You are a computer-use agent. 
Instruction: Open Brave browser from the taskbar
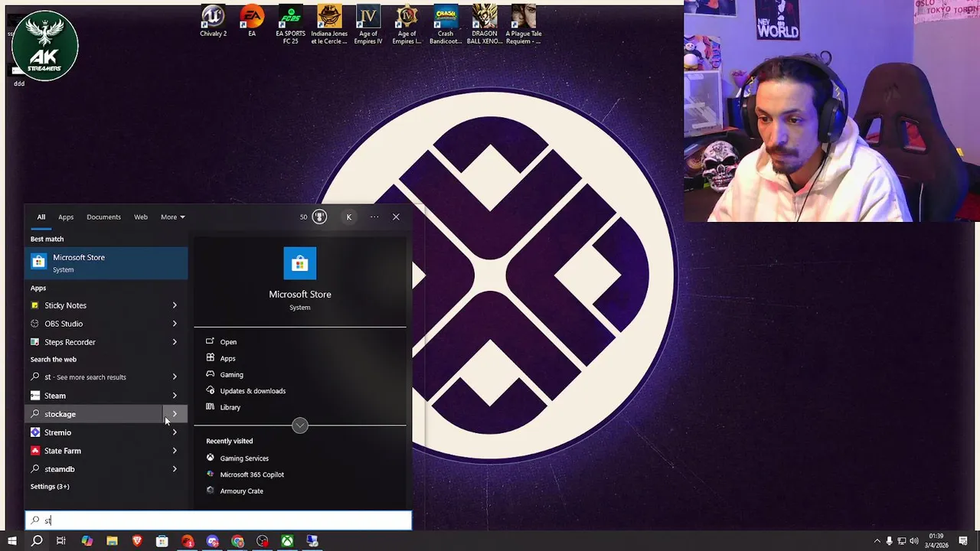click(137, 541)
